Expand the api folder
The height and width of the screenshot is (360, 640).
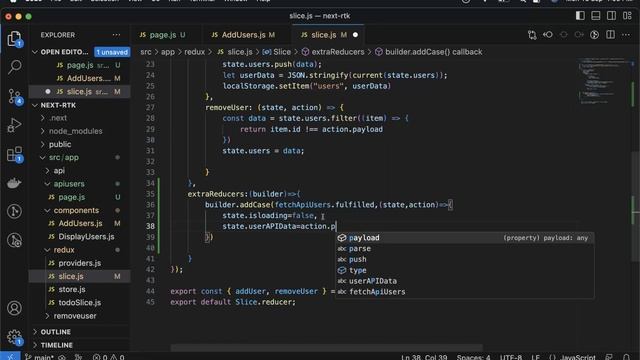click(59, 171)
